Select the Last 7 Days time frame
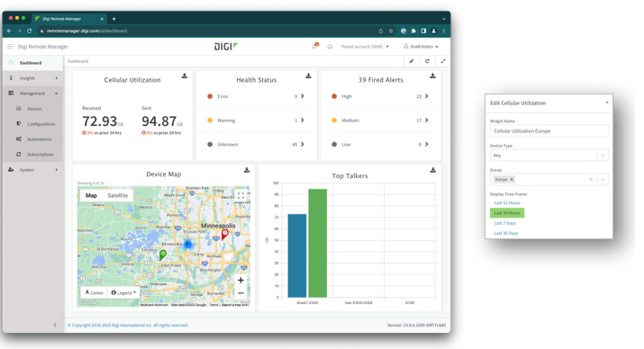Viewport: 644px width, 349px height. coord(504,223)
